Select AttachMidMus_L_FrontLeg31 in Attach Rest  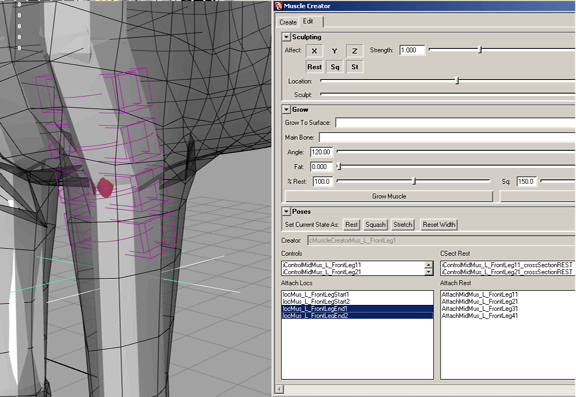480,309
